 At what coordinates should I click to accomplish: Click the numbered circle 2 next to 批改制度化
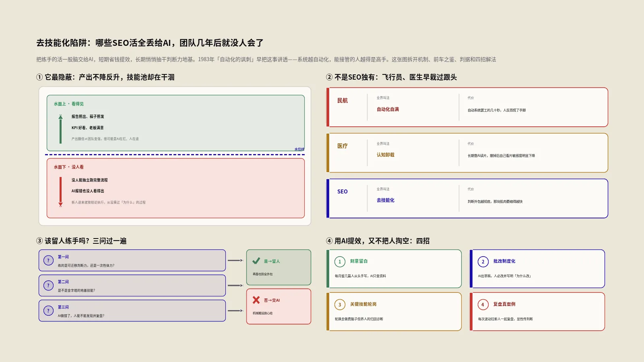(483, 262)
